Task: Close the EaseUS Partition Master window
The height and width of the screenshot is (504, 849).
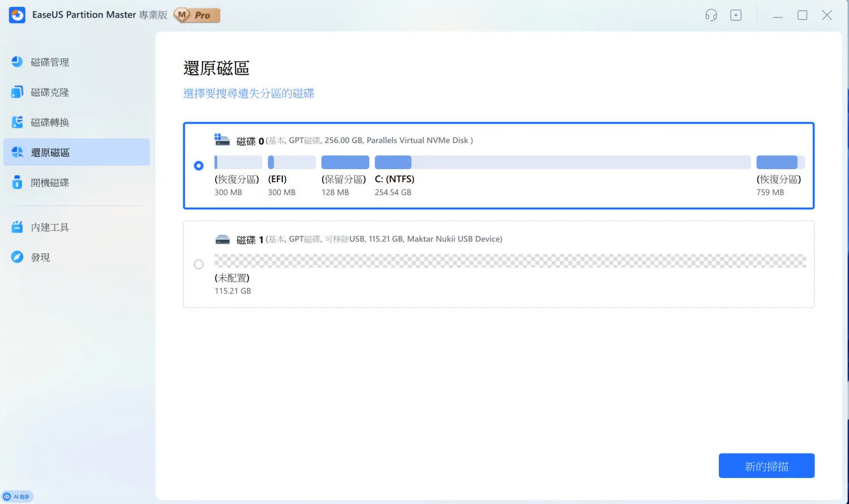Action: click(x=827, y=15)
